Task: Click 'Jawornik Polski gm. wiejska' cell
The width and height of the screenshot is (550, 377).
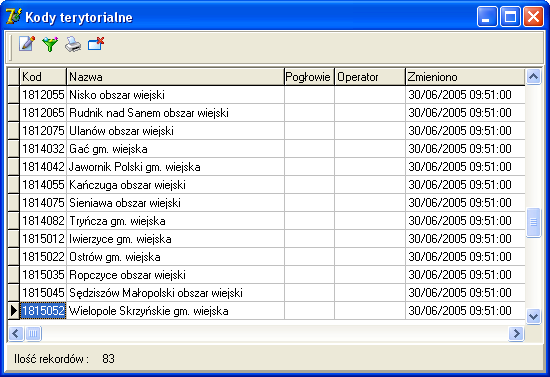Action: click(x=175, y=167)
